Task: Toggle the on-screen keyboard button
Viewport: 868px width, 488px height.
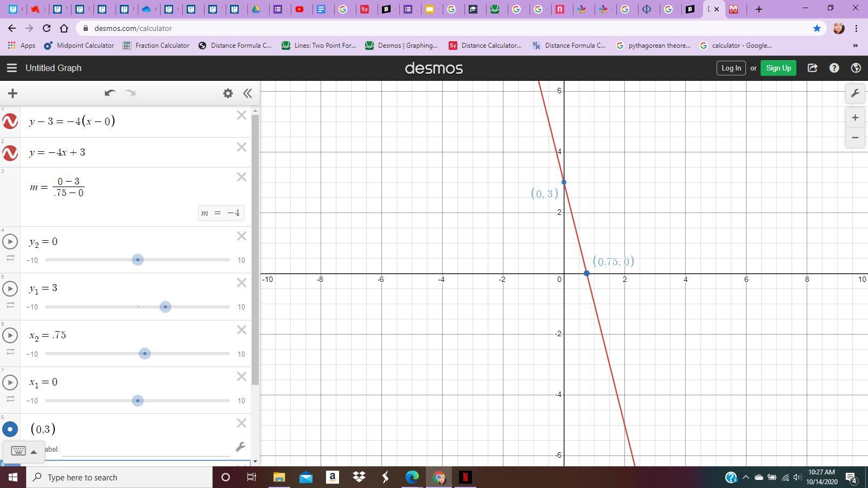Action: click(x=23, y=451)
